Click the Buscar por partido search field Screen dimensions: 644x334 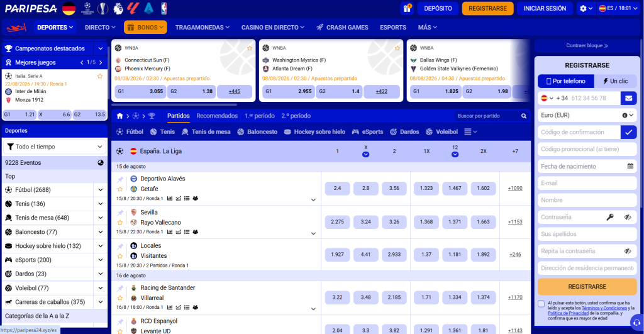(487, 116)
